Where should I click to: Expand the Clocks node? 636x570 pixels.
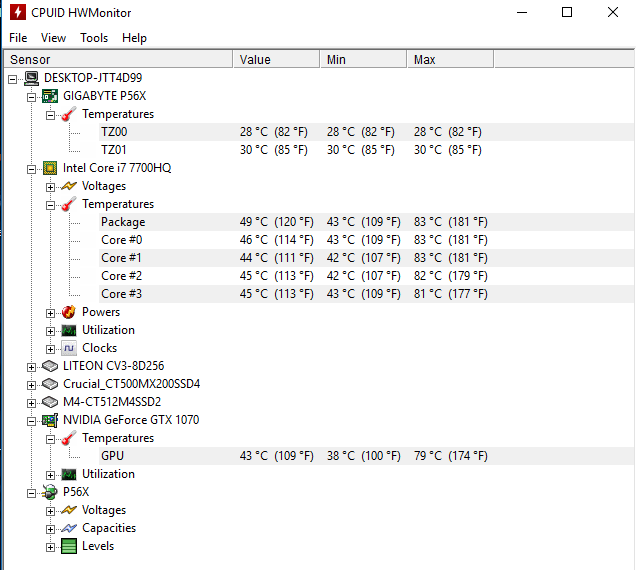[x=50, y=349]
